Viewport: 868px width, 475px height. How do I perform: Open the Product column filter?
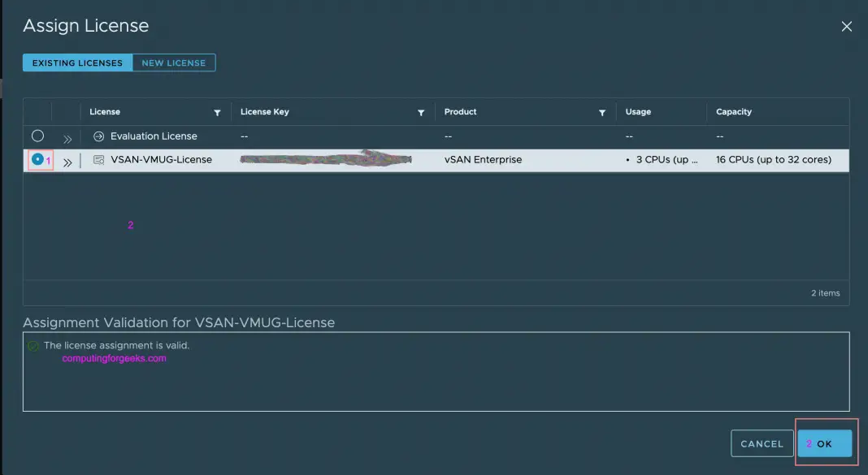click(x=601, y=112)
